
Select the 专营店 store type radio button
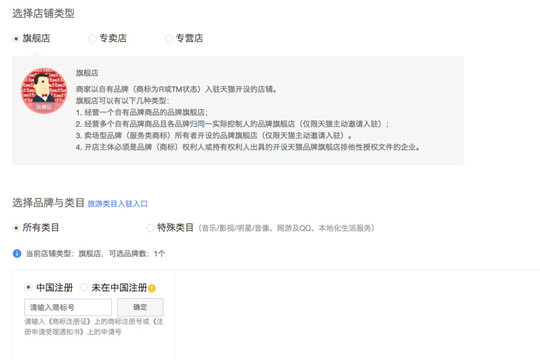pyautogui.click(x=169, y=38)
